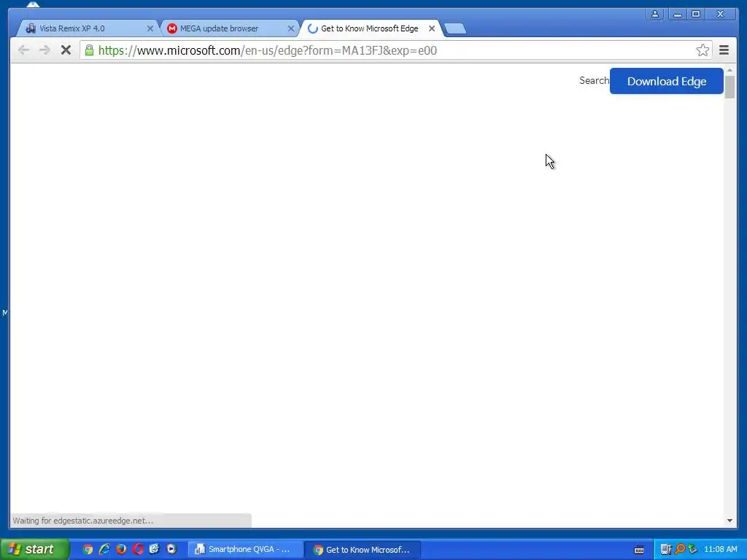
Task: Click the Chrome user profile button in title bar
Action: 655,14
